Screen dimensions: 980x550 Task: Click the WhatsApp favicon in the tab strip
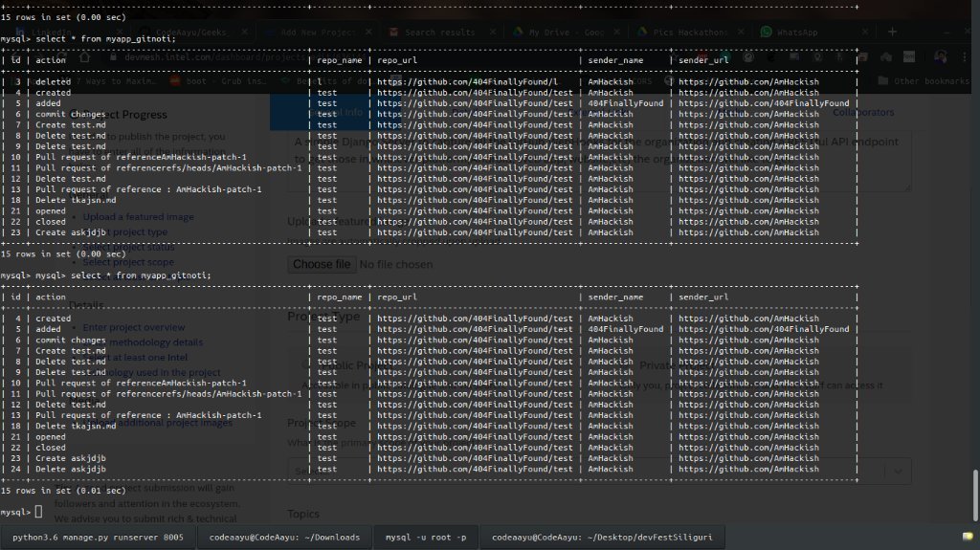click(x=766, y=32)
